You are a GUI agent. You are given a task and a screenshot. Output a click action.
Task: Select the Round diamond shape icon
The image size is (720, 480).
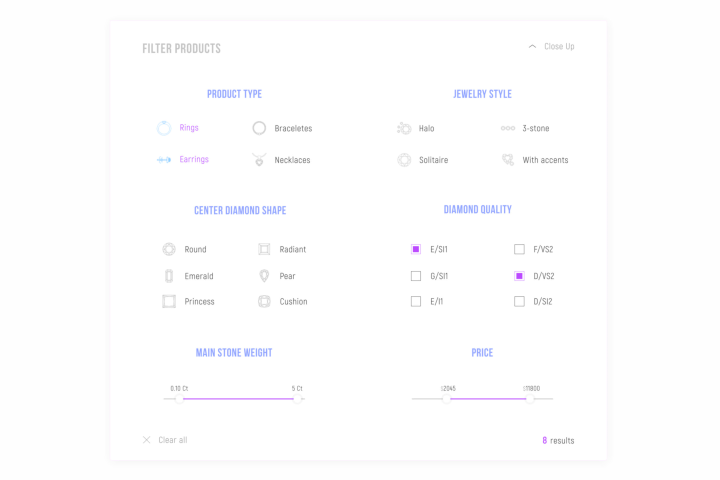pos(169,249)
